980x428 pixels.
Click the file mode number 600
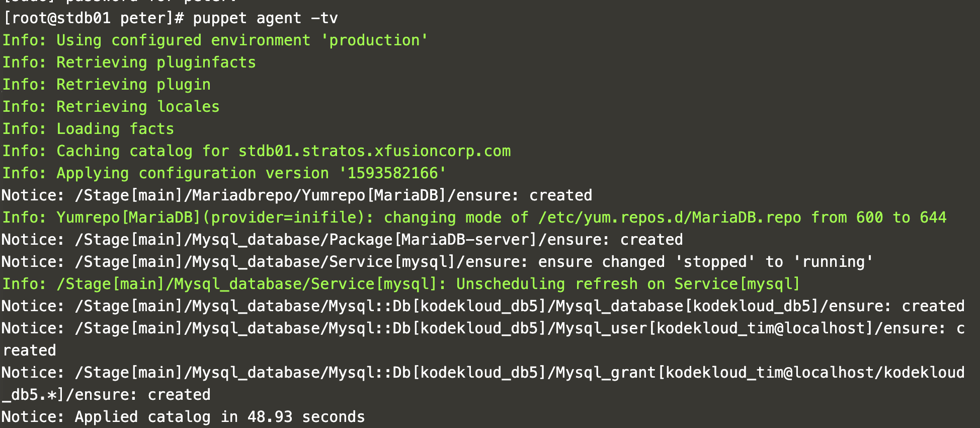(x=869, y=218)
